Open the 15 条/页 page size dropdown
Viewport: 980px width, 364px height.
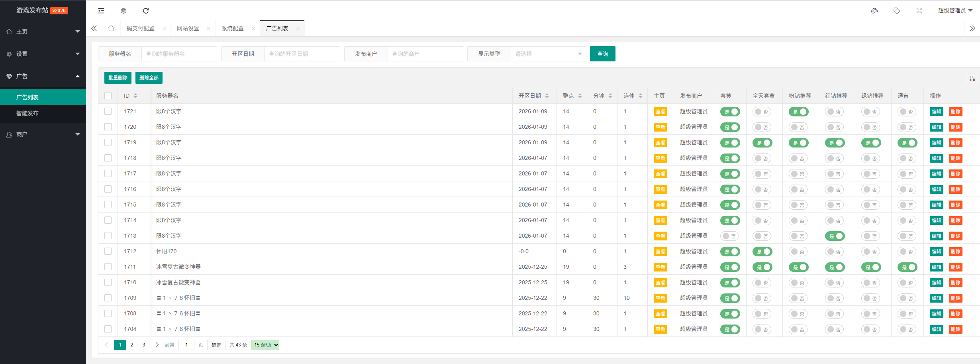[x=265, y=345]
